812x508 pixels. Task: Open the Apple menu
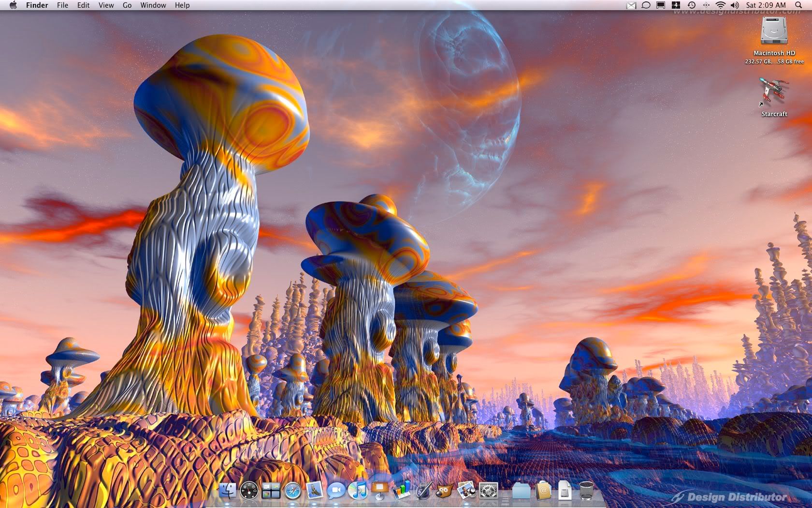(13, 5)
